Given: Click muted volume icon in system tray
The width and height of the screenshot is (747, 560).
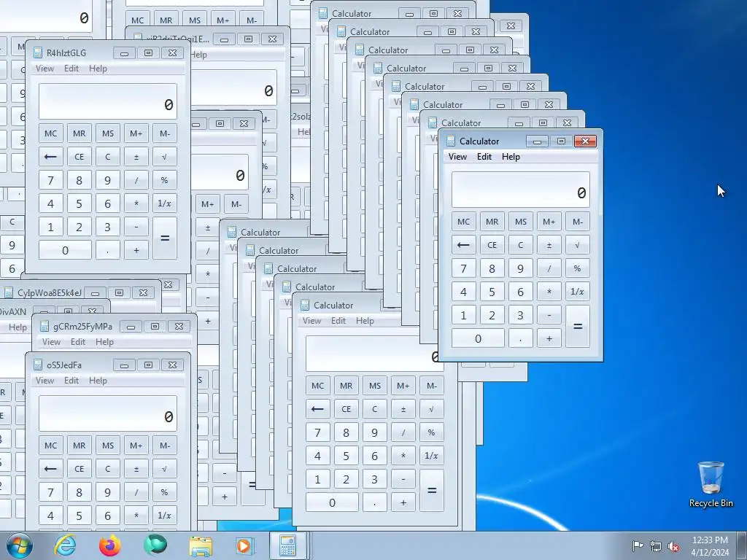Looking at the screenshot, I should [673, 546].
